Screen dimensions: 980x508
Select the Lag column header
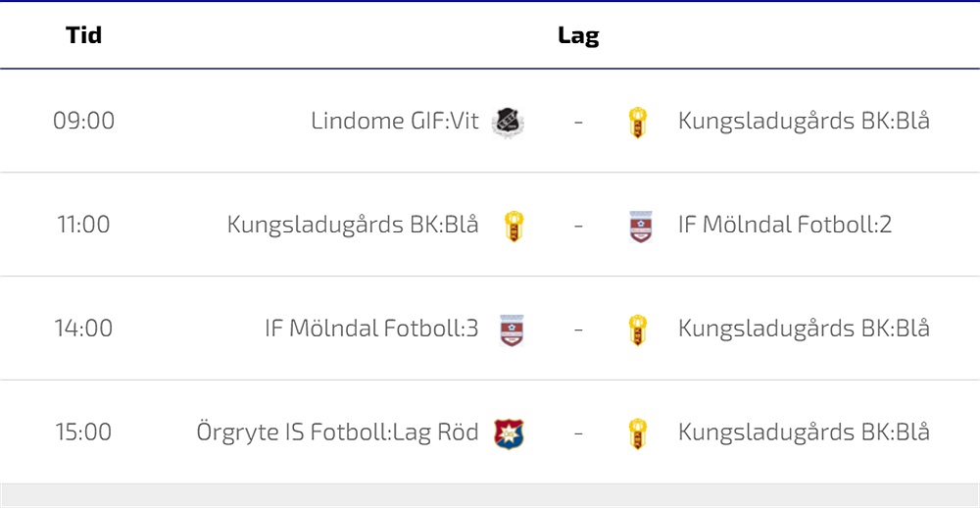click(x=578, y=36)
